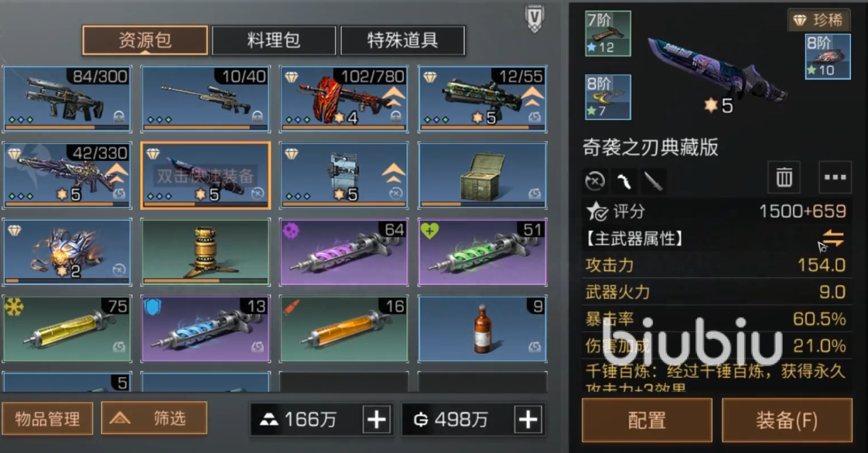
Task: Toggle the 珍稀 rarity badge
Action: [x=818, y=20]
